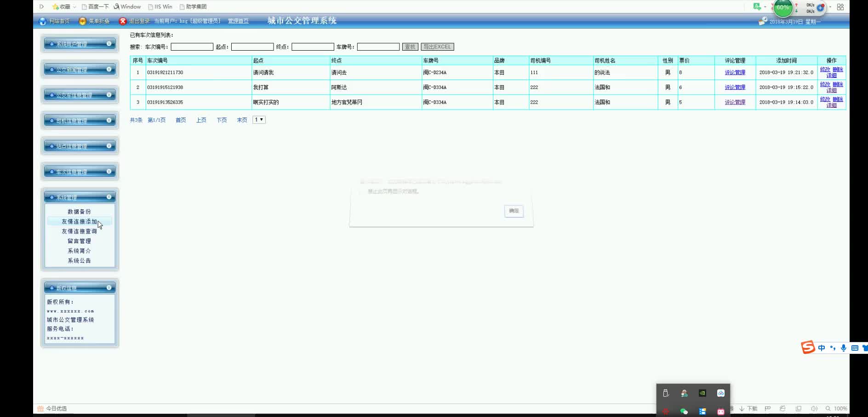Open 评论管理 link for row 03191915121938
Screen dimensions: 868x417
pos(735,87)
